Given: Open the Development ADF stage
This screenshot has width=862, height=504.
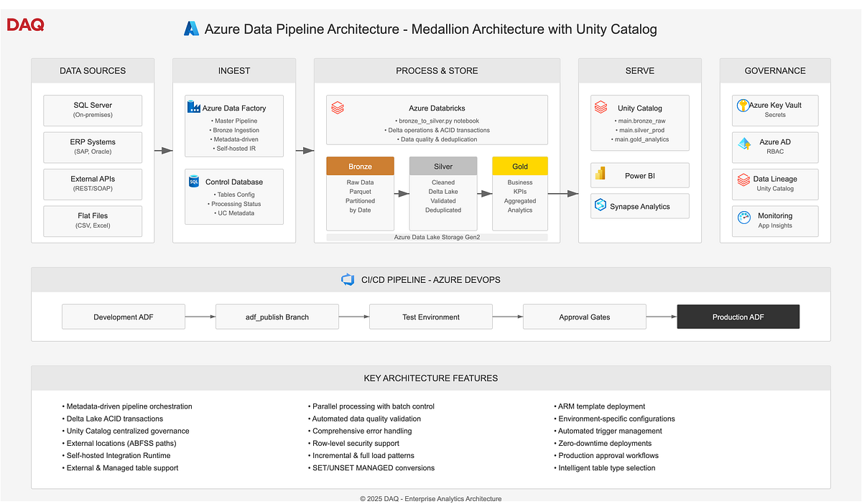Looking at the screenshot, I should point(123,316).
